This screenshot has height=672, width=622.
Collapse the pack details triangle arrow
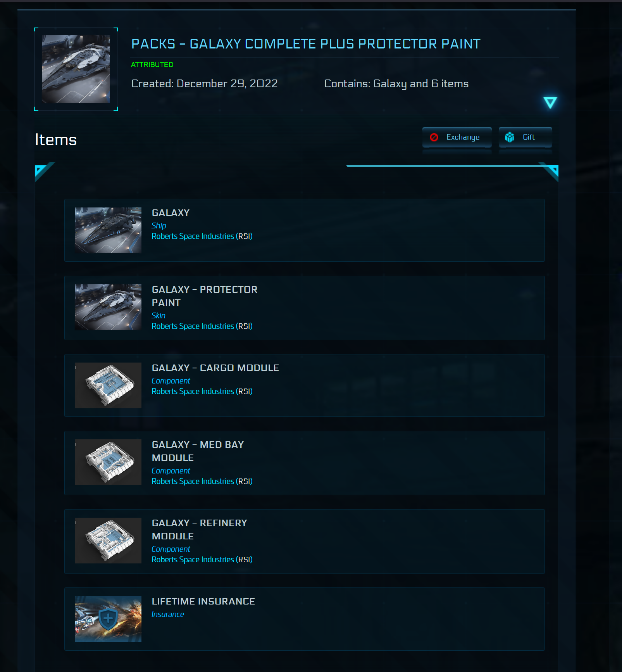[550, 103]
